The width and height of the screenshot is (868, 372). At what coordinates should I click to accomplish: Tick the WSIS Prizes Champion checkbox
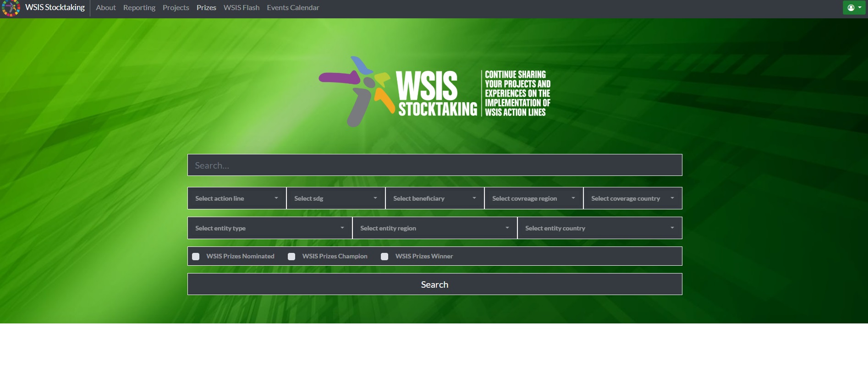291,257
